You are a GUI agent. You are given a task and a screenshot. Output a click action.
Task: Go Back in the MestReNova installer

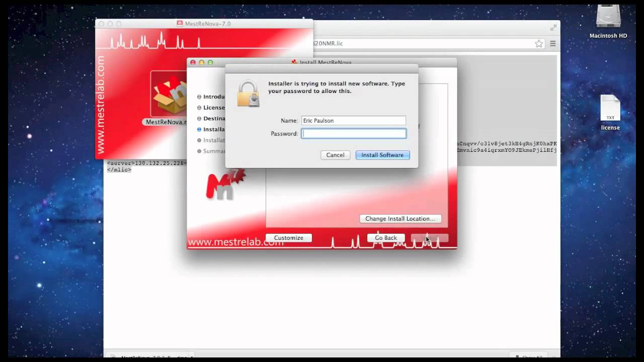(x=386, y=238)
